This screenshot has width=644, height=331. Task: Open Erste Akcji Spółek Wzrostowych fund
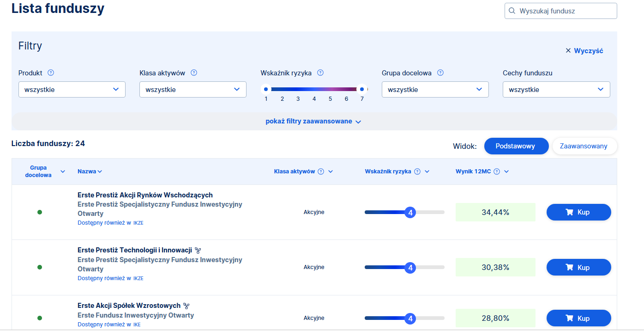pos(129,306)
